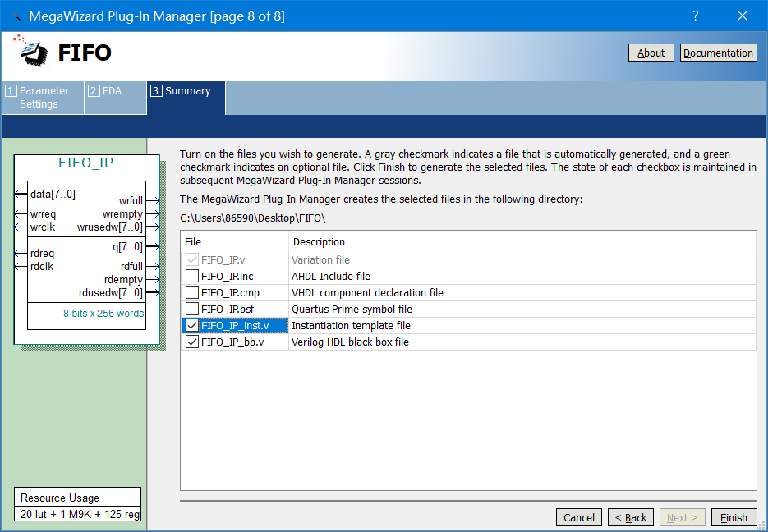Uncheck the FIFO_IP_inst.v checkbox

click(x=192, y=325)
